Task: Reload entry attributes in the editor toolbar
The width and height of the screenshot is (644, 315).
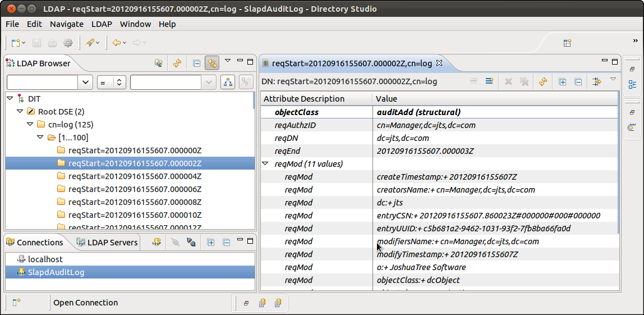Action: tap(542, 81)
